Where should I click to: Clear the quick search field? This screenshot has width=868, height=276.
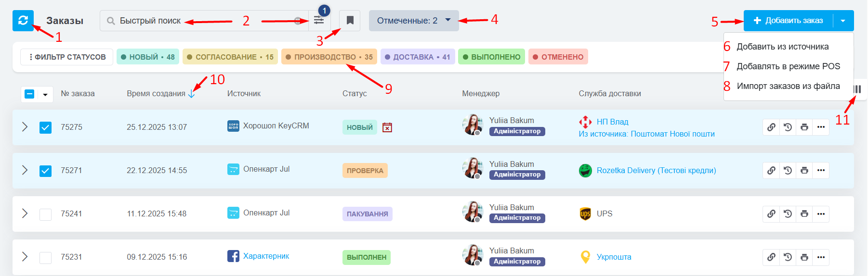click(298, 21)
